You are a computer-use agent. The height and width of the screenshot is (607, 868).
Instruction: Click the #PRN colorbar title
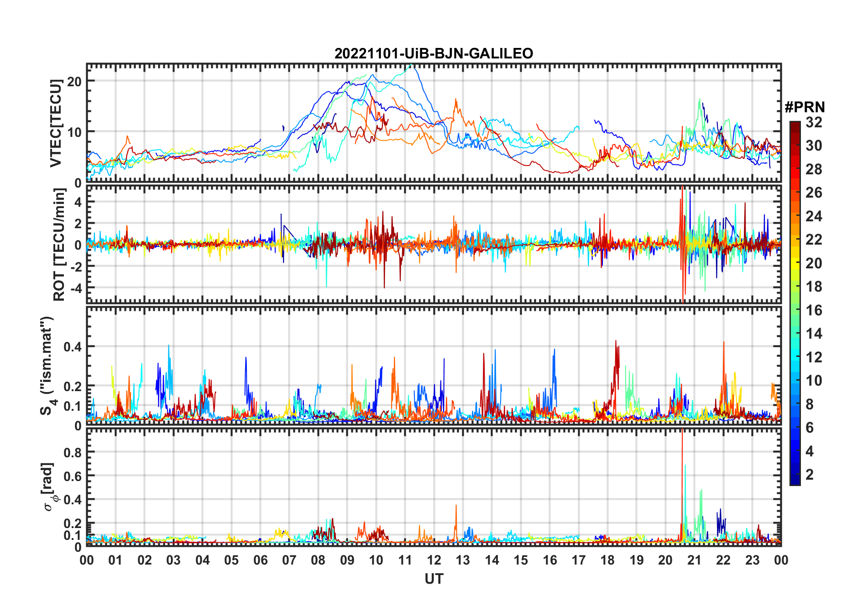tap(805, 107)
